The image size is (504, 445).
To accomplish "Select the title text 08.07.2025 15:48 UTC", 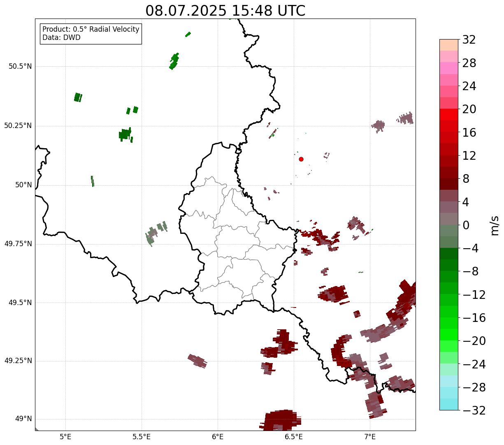I will (x=225, y=11).
